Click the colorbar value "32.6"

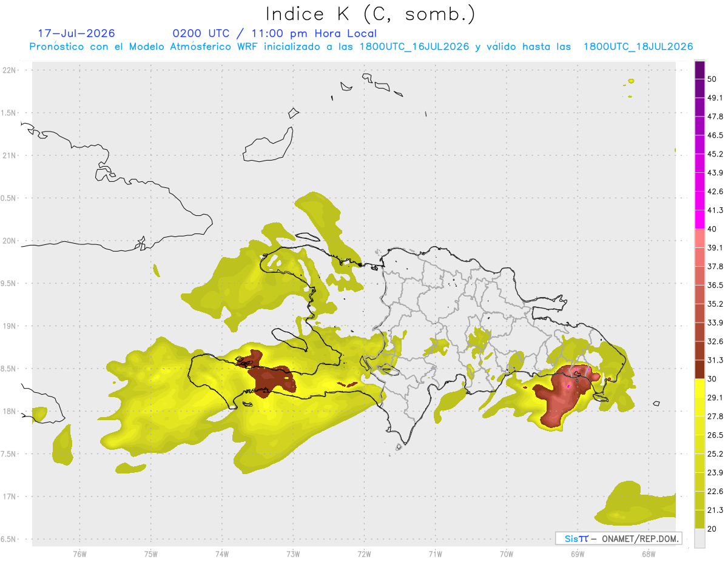click(x=715, y=341)
